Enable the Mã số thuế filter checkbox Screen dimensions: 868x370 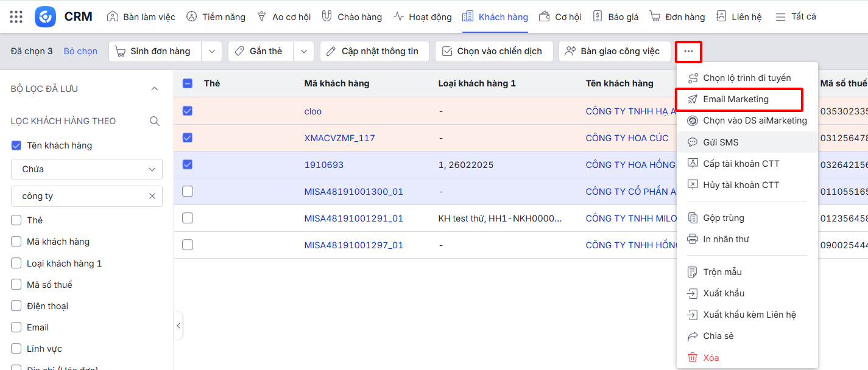(x=16, y=285)
